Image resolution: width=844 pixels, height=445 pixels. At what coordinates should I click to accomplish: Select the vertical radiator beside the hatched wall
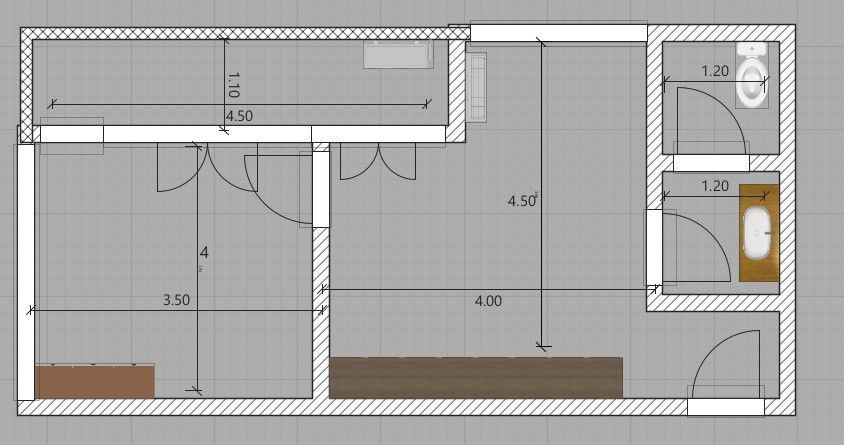coord(478,87)
